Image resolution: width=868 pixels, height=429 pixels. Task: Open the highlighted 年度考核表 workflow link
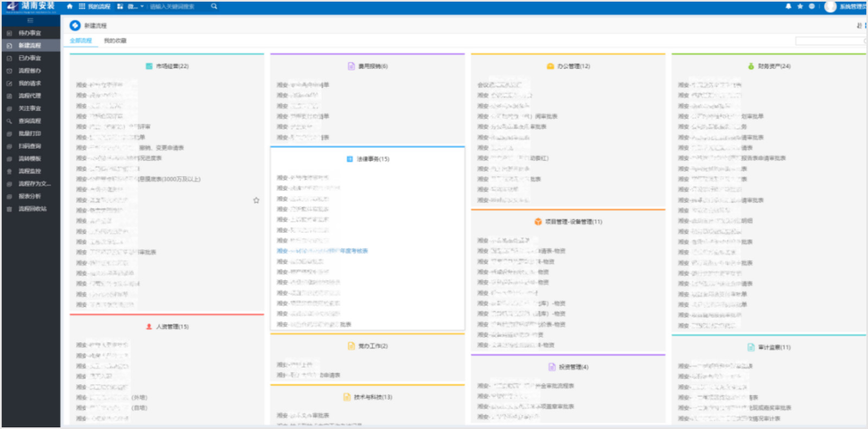pyautogui.click(x=322, y=251)
